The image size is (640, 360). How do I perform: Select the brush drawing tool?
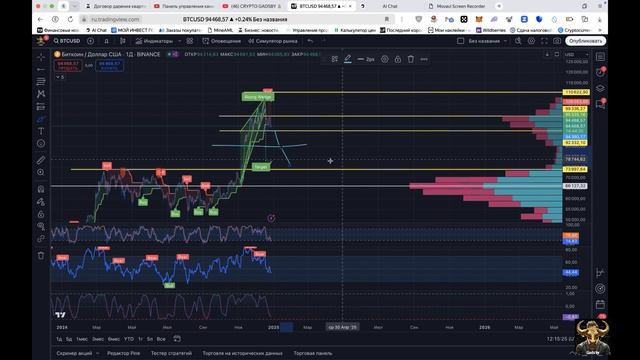point(41,119)
